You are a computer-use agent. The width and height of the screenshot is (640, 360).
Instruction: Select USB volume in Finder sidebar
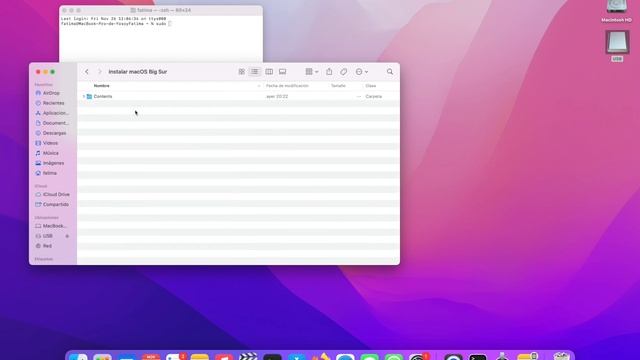47,236
